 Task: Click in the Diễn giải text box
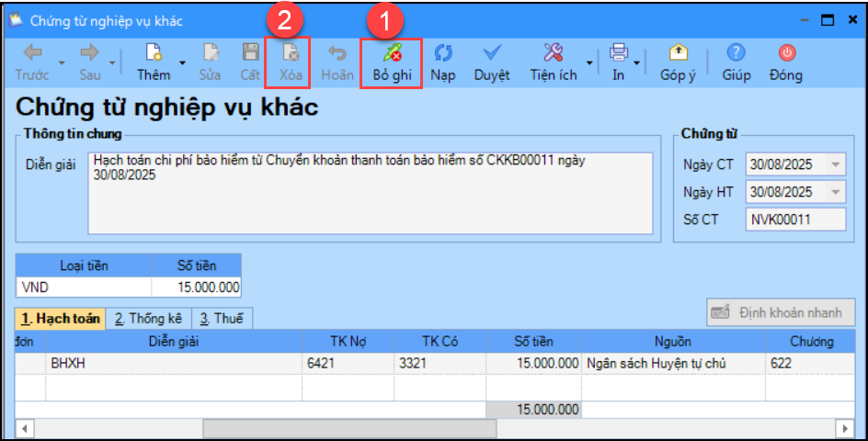coord(371,193)
